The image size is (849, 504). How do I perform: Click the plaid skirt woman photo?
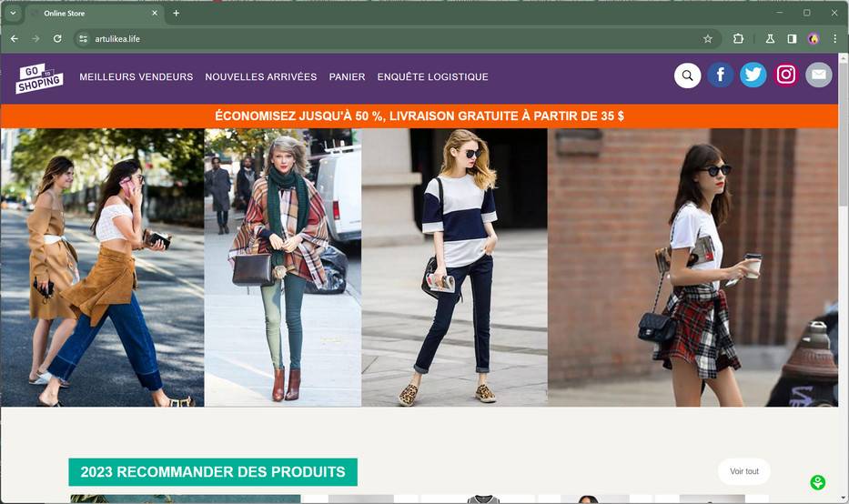click(x=692, y=267)
